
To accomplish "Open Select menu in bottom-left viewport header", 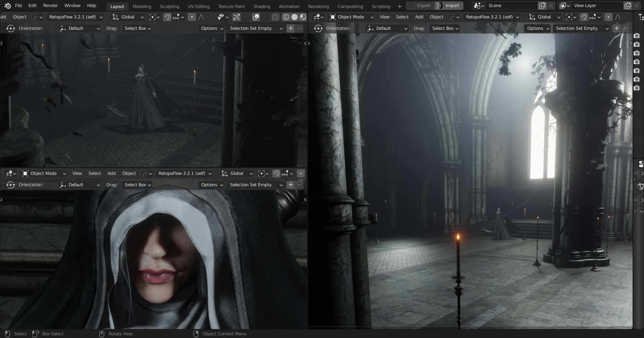I will (x=95, y=174).
